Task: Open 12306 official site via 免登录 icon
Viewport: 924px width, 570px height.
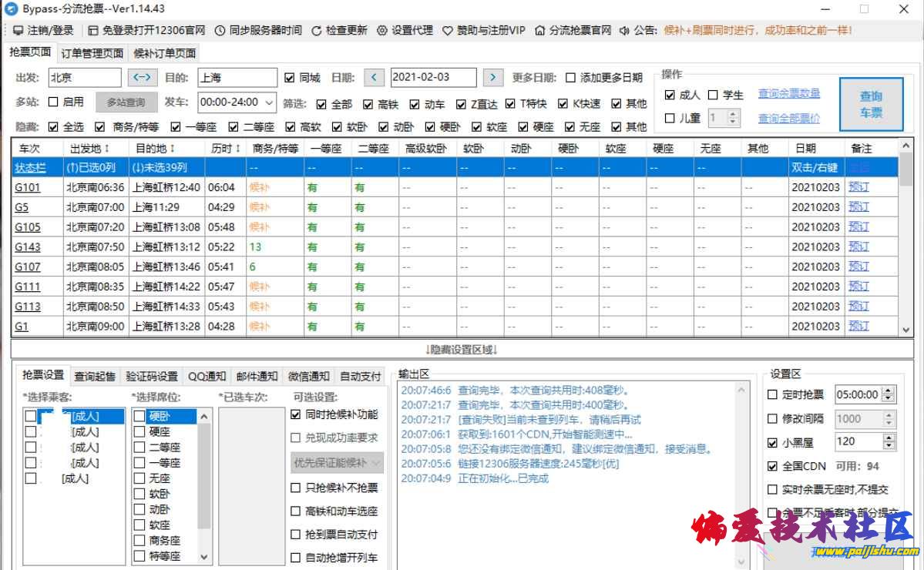Action: [93, 31]
